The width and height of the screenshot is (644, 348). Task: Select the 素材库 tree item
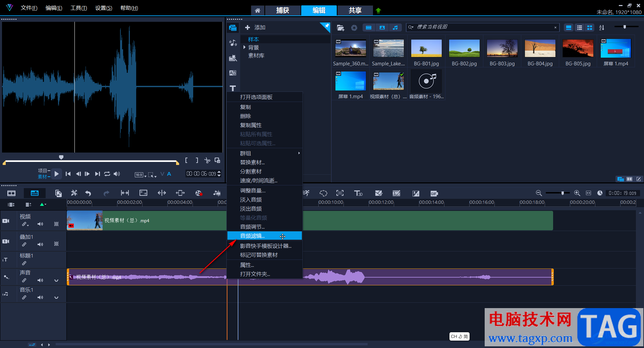pyautogui.click(x=256, y=56)
